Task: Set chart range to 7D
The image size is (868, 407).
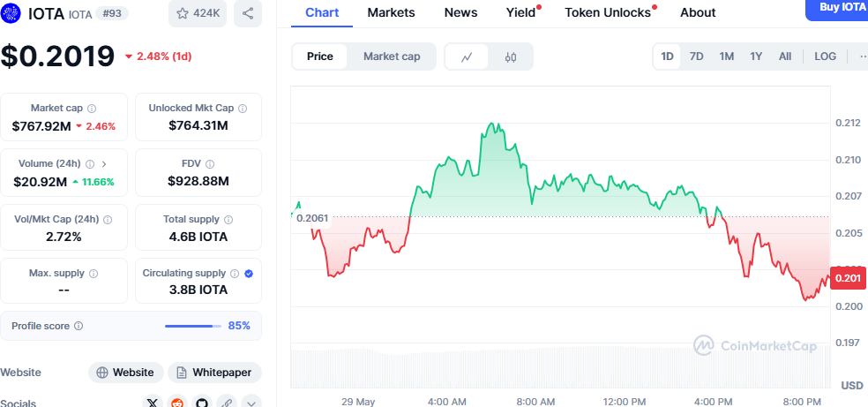Action: pyautogui.click(x=696, y=57)
